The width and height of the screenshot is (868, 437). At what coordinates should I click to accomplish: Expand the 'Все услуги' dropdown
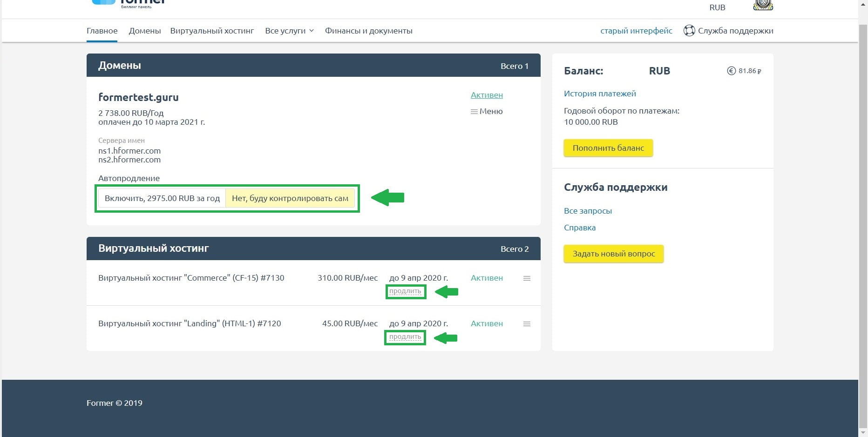(x=289, y=31)
